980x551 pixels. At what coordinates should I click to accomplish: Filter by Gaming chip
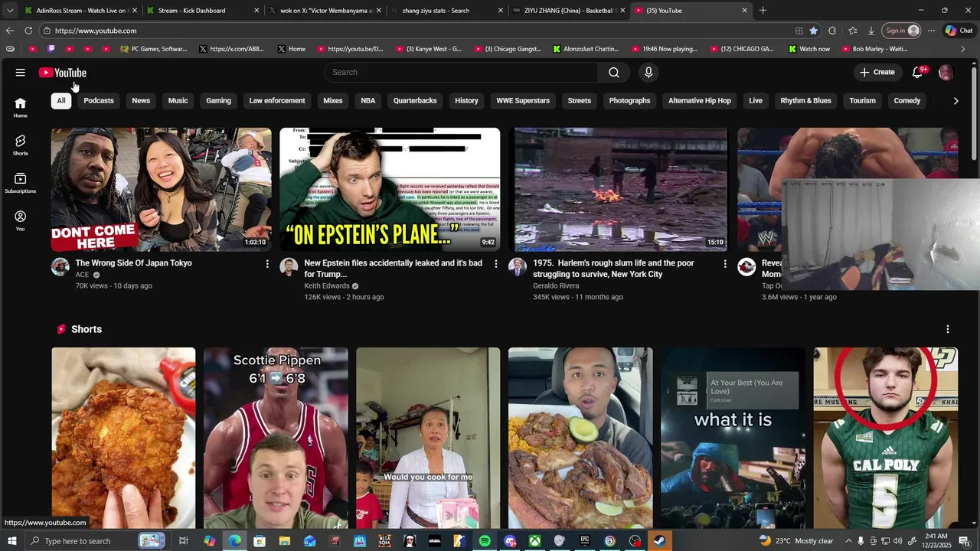tap(218, 100)
